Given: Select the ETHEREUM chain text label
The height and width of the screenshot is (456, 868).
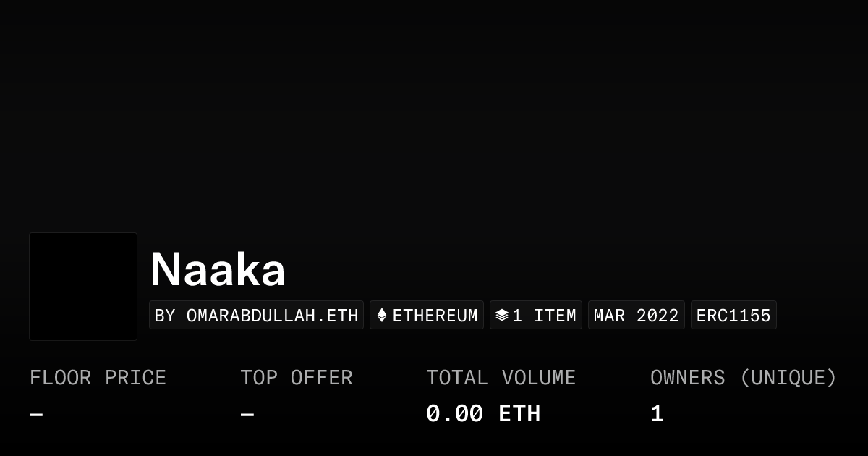Looking at the screenshot, I should pos(435,316).
